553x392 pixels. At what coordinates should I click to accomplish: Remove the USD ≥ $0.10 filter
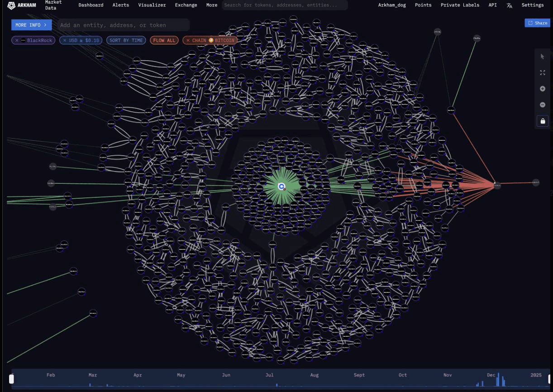point(64,40)
